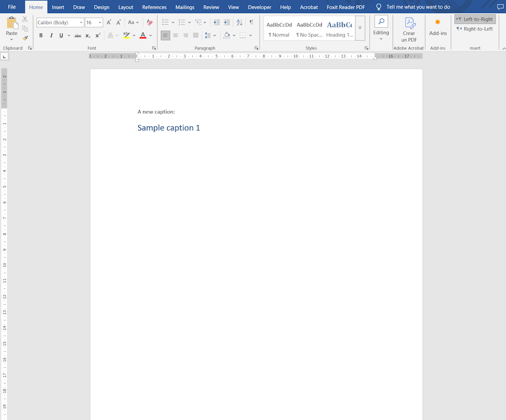Open the Clipboard pane launcher
Viewport: 506px width, 420px height.
(30, 48)
